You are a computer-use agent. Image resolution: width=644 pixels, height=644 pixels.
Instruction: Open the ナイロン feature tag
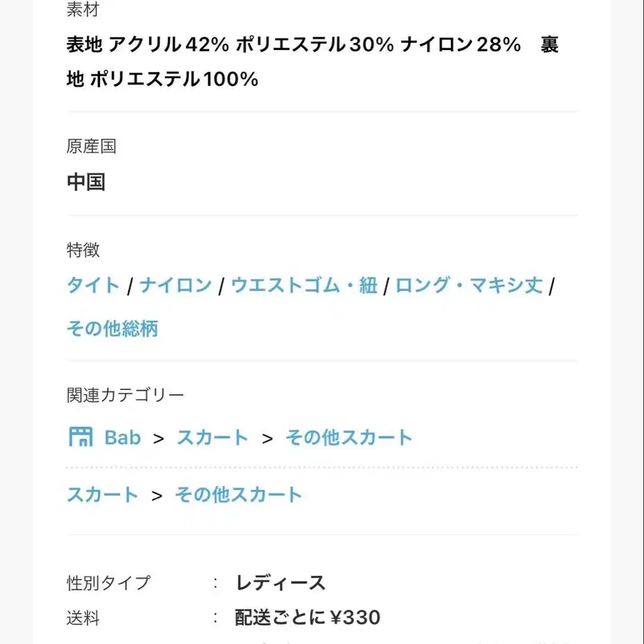(x=175, y=286)
